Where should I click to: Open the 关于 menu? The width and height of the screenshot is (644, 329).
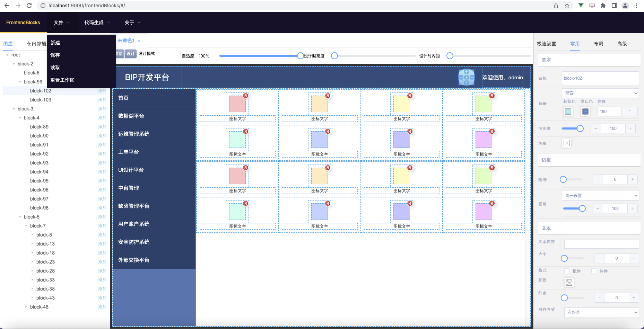point(132,23)
